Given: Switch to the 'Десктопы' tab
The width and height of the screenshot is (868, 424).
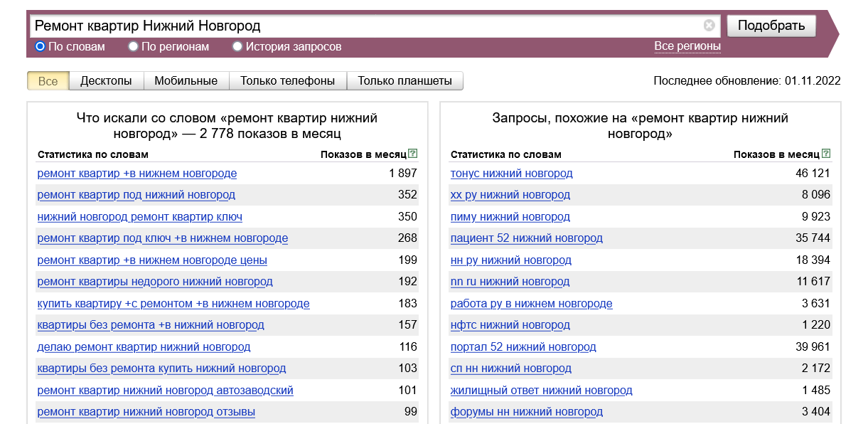Looking at the screenshot, I should (106, 81).
